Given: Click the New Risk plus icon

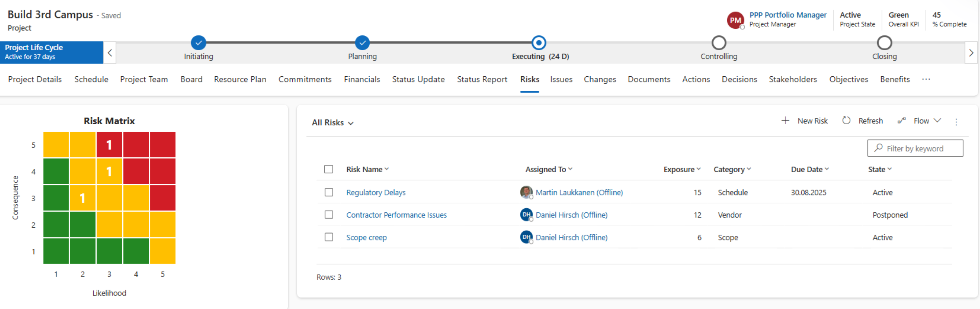Looking at the screenshot, I should pyautogui.click(x=785, y=121).
